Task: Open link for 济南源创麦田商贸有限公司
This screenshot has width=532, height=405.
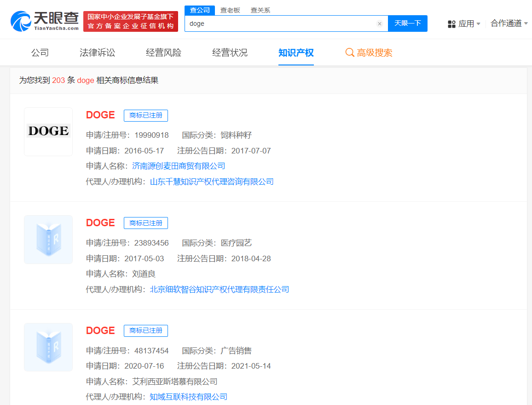Action: click(x=178, y=166)
